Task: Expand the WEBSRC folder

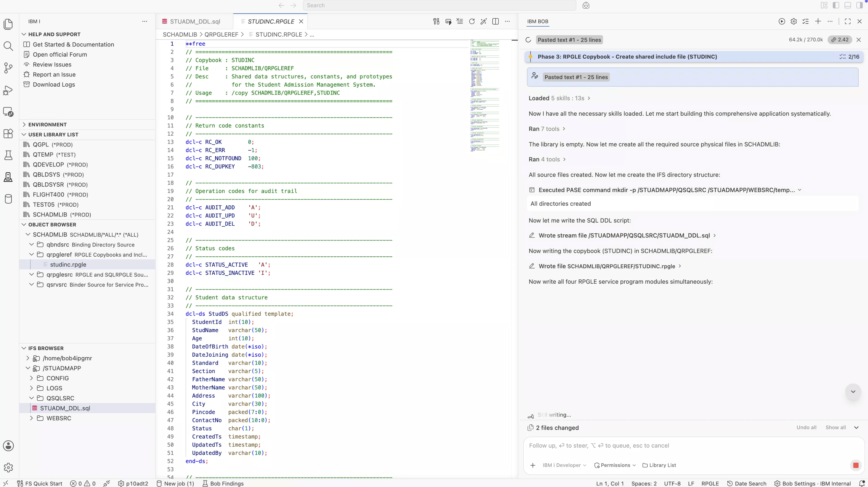Action: 32,418
